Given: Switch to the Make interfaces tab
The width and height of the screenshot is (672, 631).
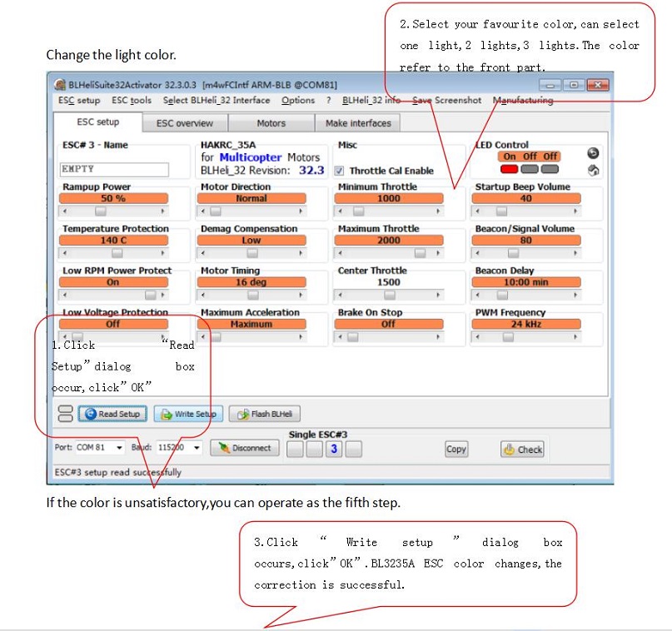Looking at the screenshot, I should pyautogui.click(x=358, y=123).
